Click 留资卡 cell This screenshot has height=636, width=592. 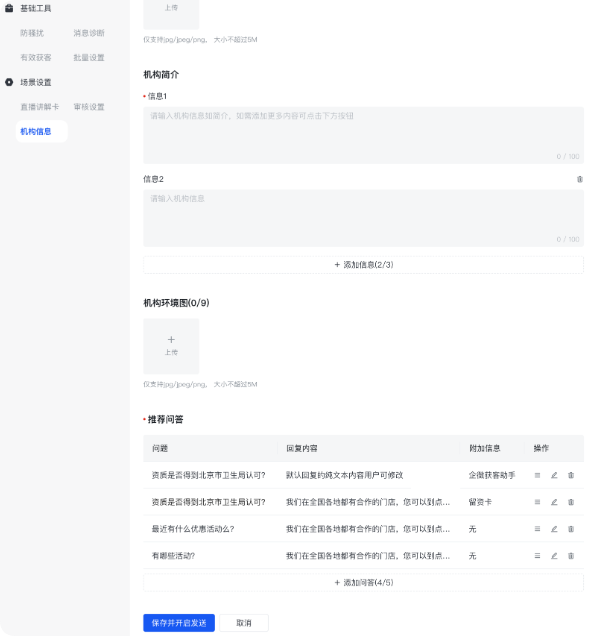point(480,502)
